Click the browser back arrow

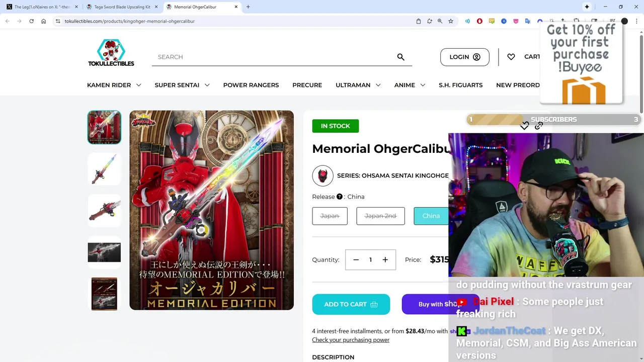click(x=7, y=21)
